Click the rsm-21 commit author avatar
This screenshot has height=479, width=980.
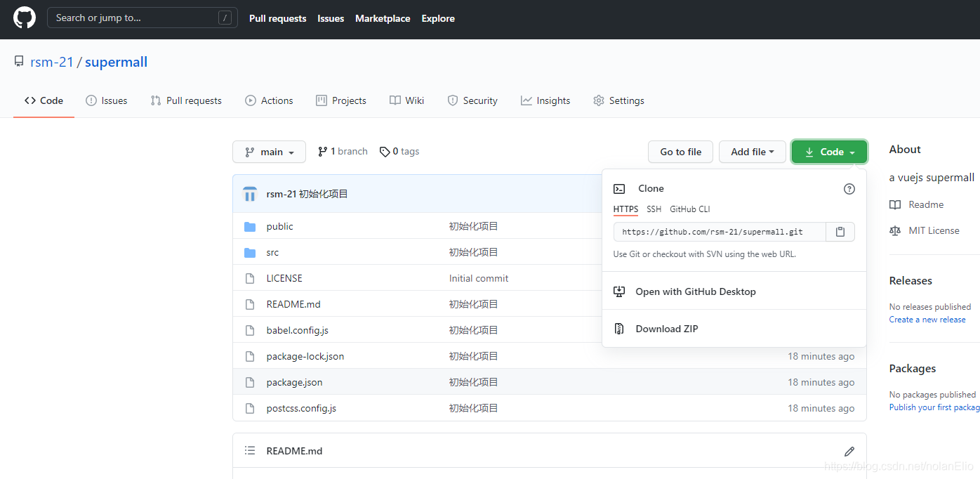[x=250, y=194]
